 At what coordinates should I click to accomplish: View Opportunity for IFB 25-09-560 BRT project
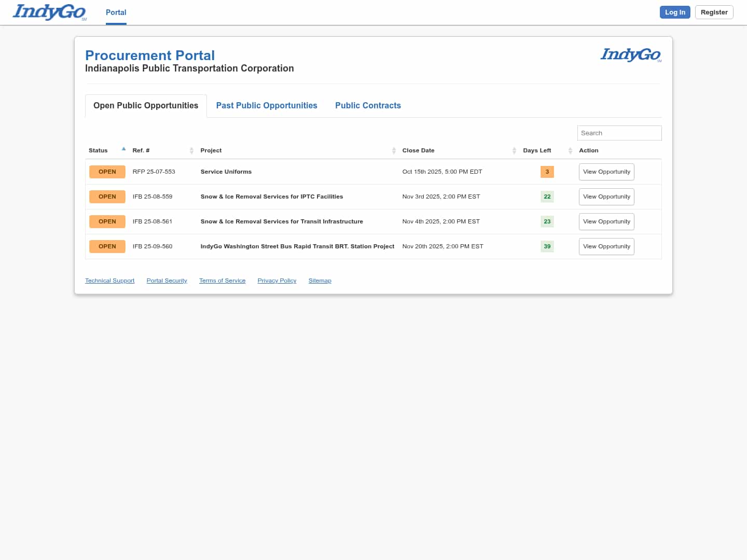[x=606, y=246]
